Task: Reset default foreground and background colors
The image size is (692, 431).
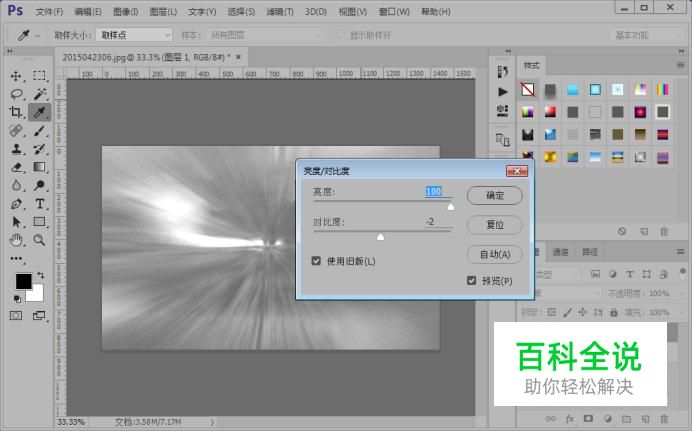Action: tap(17, 299)
